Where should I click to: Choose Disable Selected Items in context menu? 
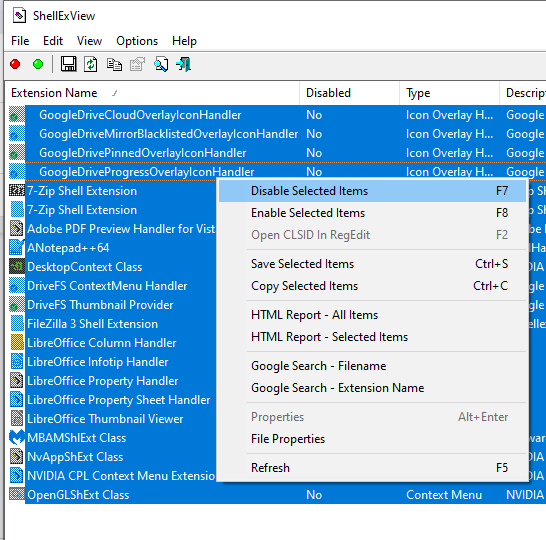click(372, 191)
